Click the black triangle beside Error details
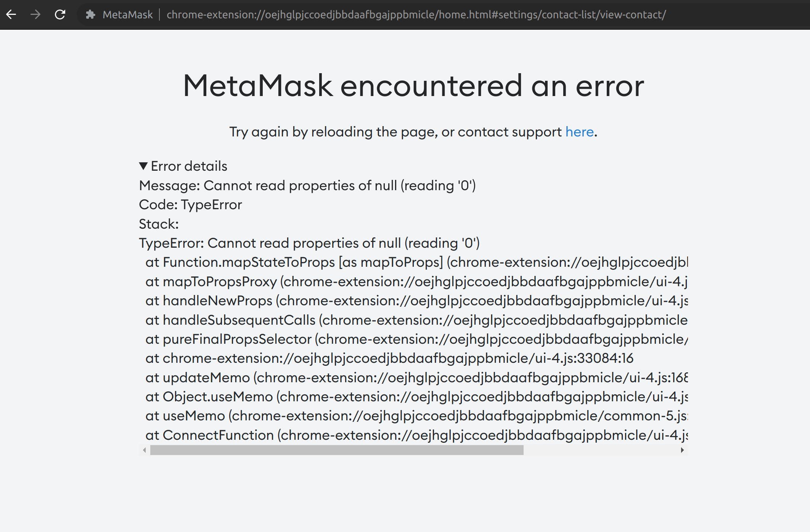The height and width of the screenshot is (532, 810). (144, 166)
